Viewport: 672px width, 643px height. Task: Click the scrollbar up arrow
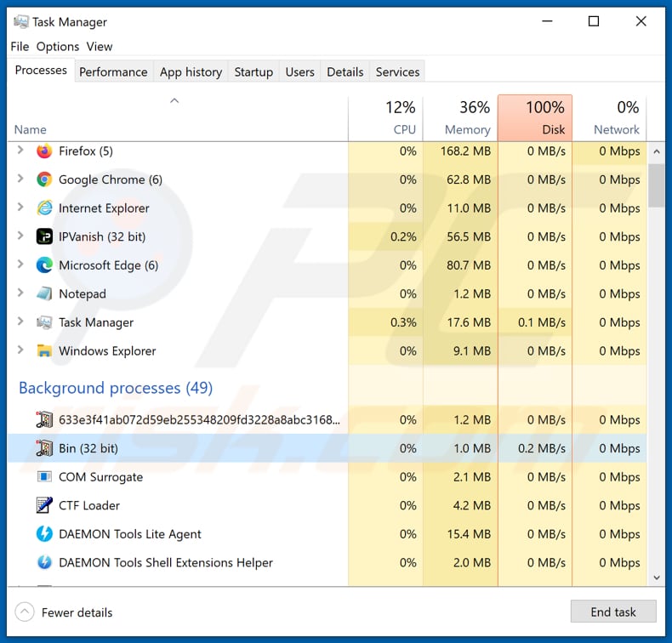click(657, 151)
